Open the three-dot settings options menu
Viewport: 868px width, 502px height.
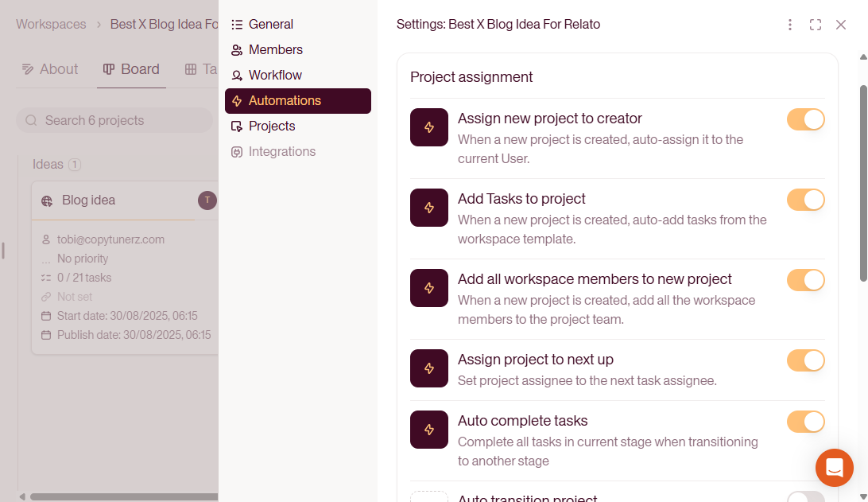click(790, 25)
